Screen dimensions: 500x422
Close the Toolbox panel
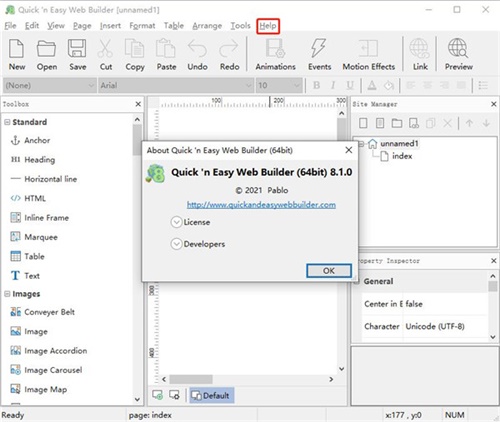pyautogui.click(x=138, y=104)
